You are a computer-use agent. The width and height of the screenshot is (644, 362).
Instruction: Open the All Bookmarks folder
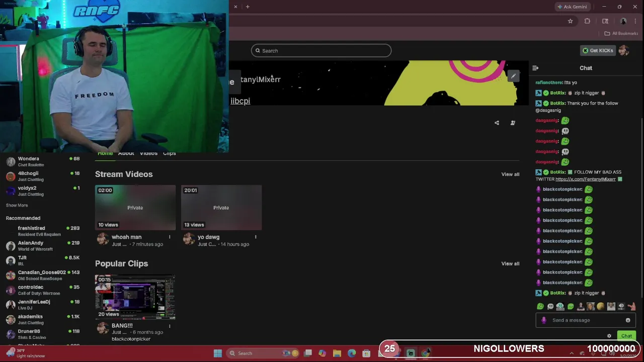621,33
